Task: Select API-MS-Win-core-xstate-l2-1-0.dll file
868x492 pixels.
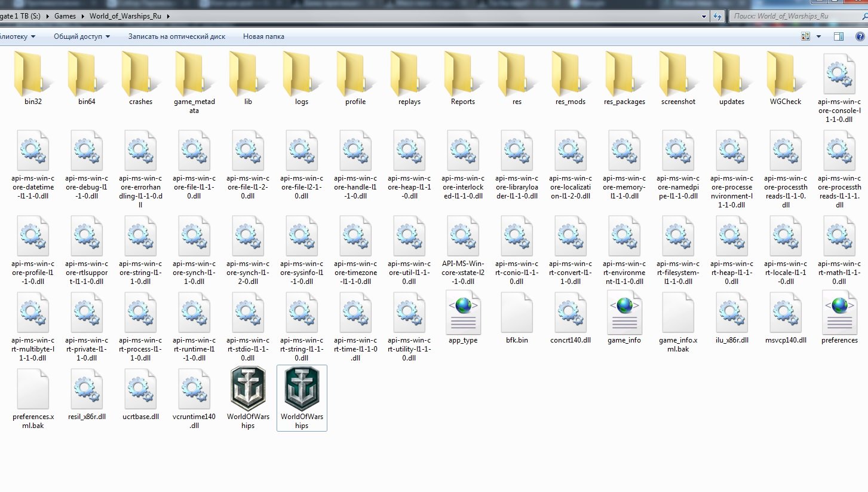Action: [x=464, y=250]
